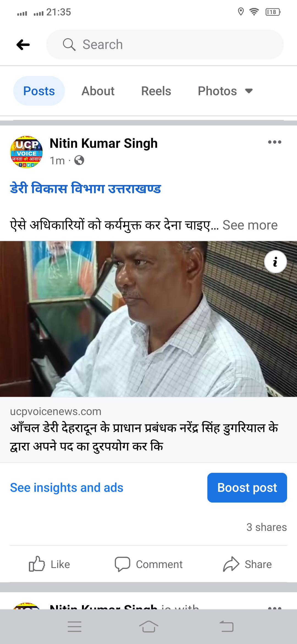Viewport: 297px width, 644px height.
Task: Tap the Share arrow icon
Action: 231,564
